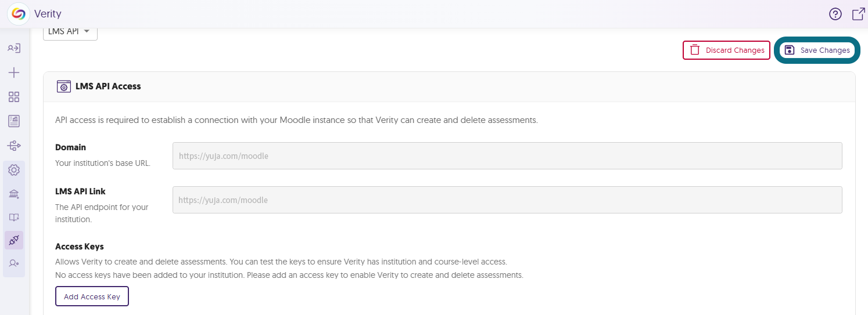Select the integrations plug sidebar icon
The image size is (868, 315).
[14, 240]
